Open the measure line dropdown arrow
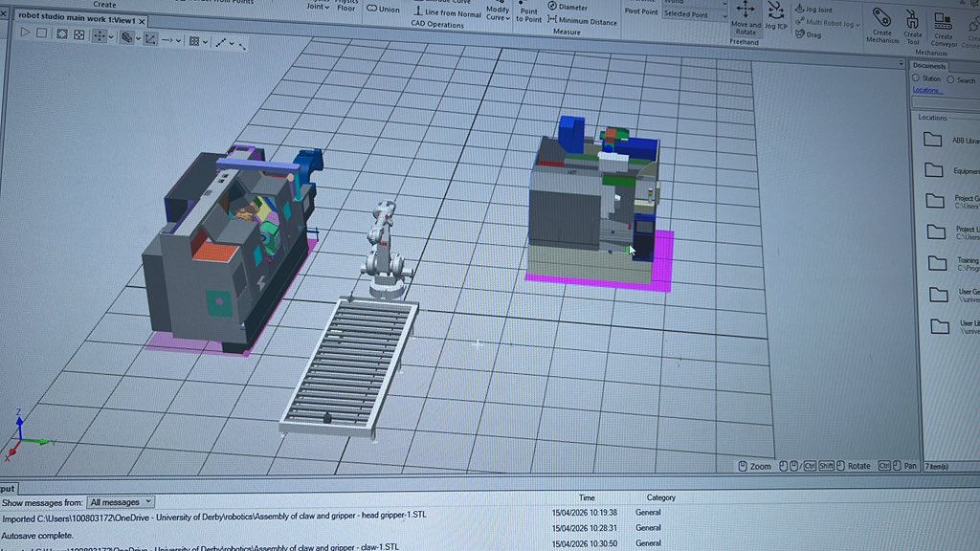 click(x=232, y=44)
